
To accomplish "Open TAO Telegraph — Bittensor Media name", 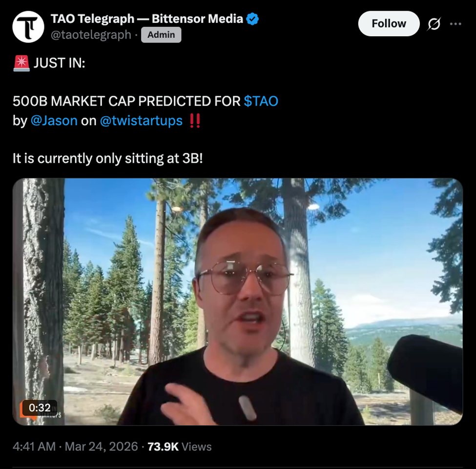I will pos(146,19).
